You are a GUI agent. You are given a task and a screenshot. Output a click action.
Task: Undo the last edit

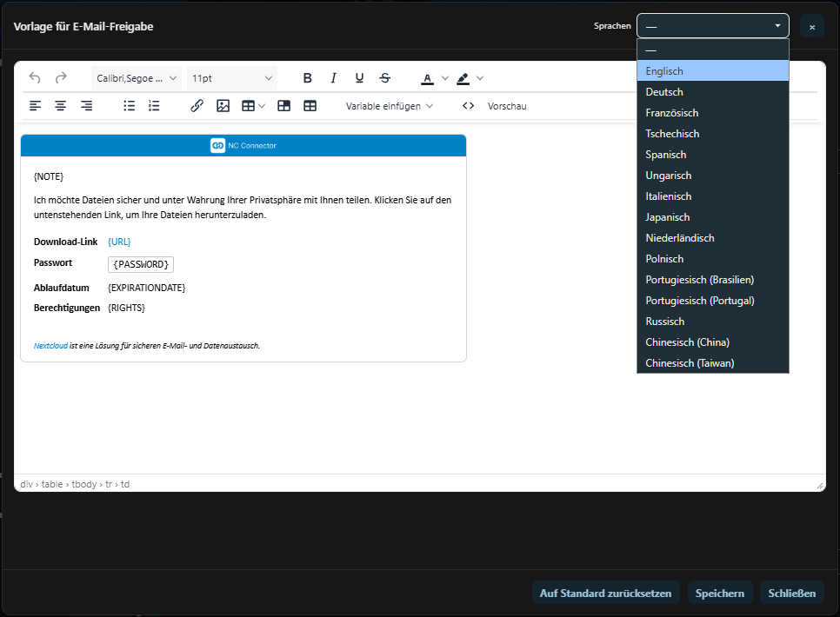pos(35,78)
